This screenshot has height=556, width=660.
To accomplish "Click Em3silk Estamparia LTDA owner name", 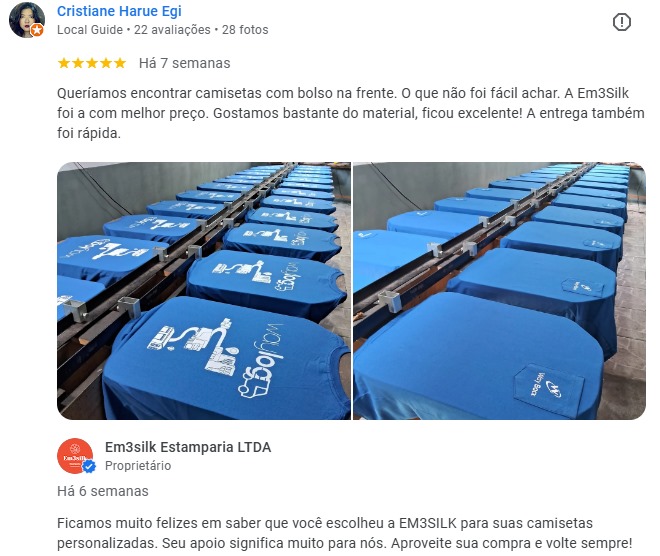I will (188, 447).
